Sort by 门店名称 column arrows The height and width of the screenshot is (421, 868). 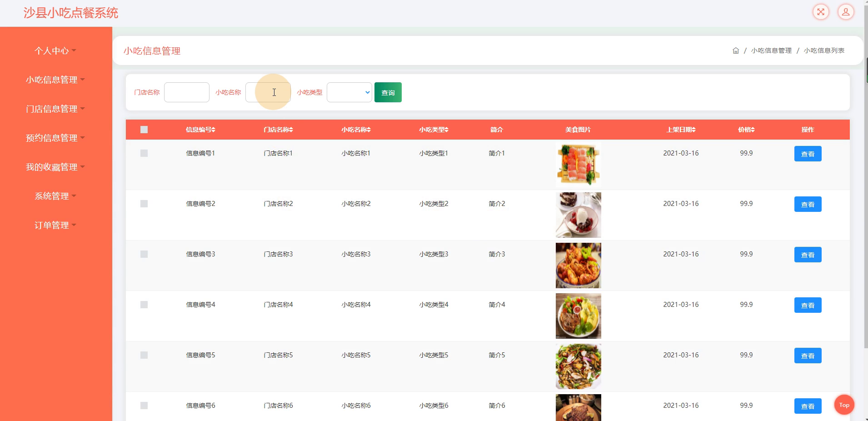click(x=291, y=130)
